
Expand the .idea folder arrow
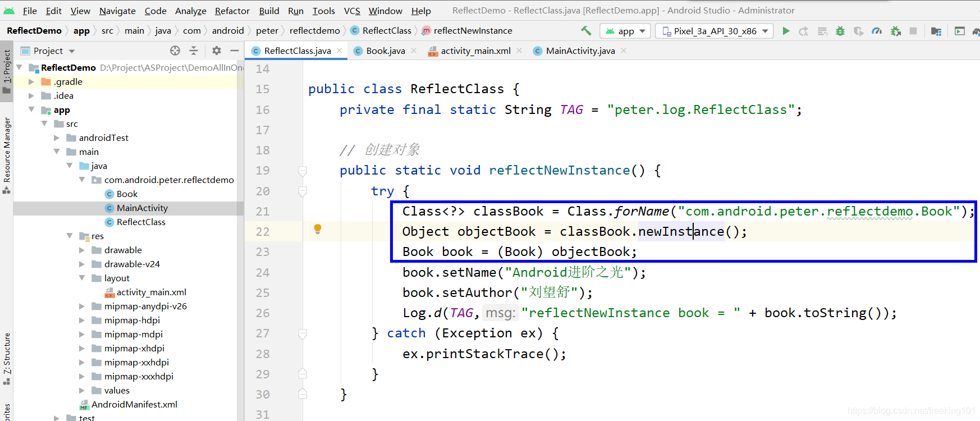pyautogui.click(x=31, y=95)
